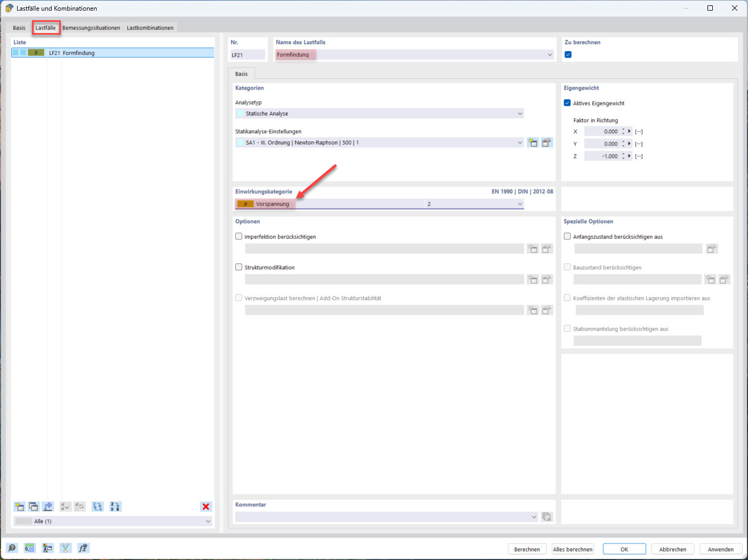Click the arrow button beside Z factor
The width and height of the screenshot is (748, 560).
[630, 156]
